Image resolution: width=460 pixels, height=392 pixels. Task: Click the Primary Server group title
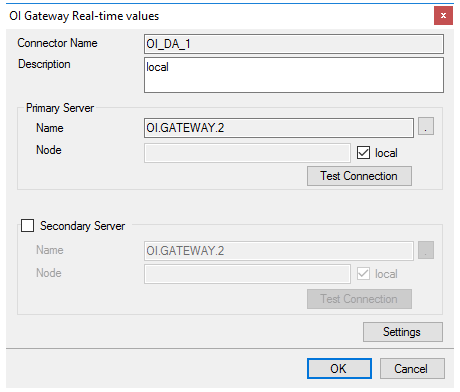coord(60,108)
